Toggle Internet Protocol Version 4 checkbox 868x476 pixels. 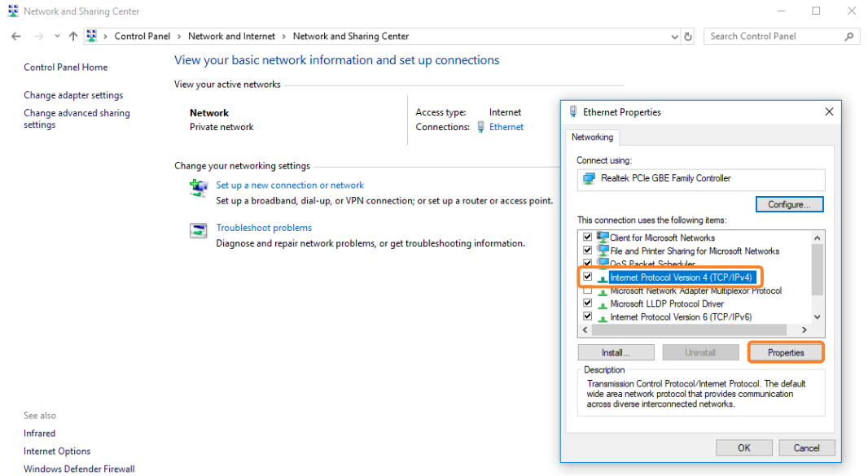pyautogui.click(x=587, y=276)
